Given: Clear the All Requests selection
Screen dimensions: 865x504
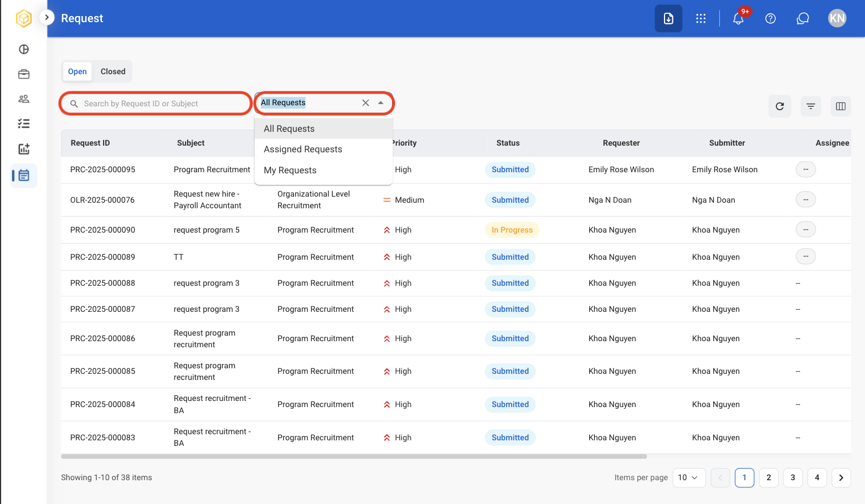Looking at the screenshot, I should tap(365, 103).
